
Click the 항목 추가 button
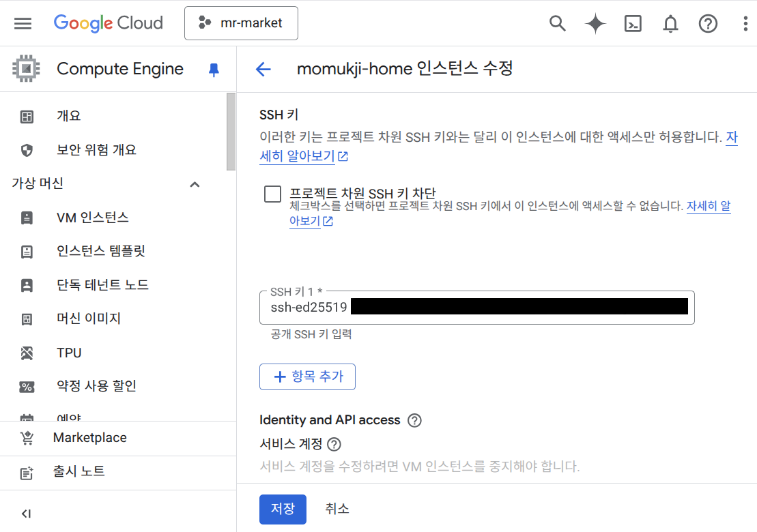307,376
